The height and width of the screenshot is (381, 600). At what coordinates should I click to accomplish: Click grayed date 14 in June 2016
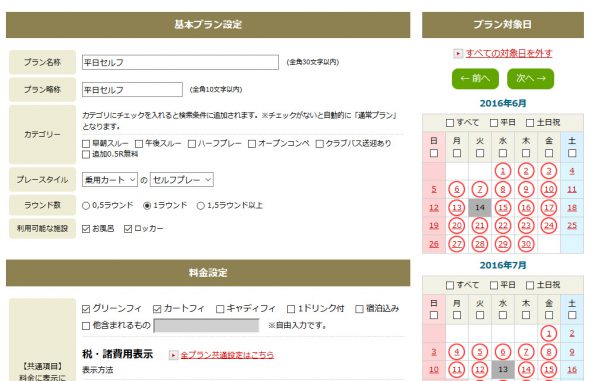click(x=480, y=207)
